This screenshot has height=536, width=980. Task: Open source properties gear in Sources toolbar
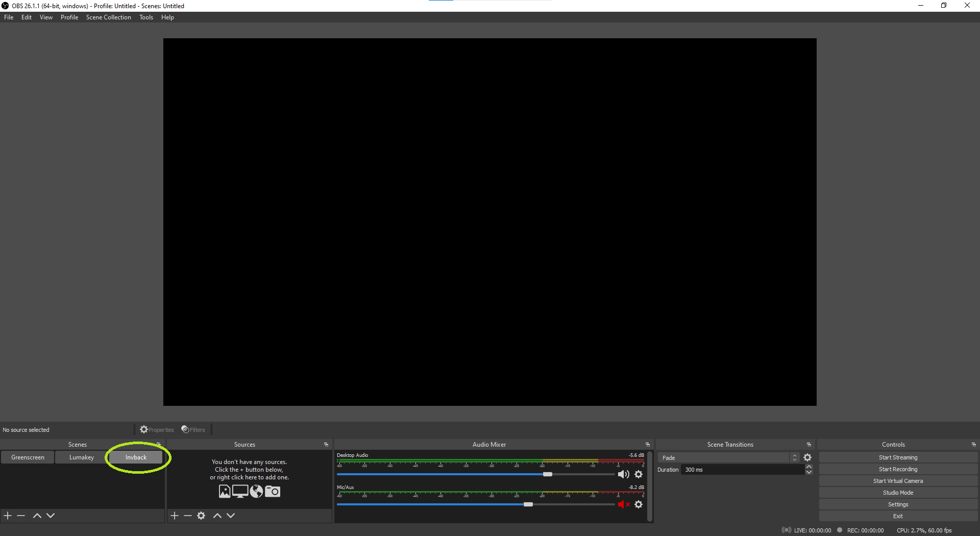pos(201,516)
